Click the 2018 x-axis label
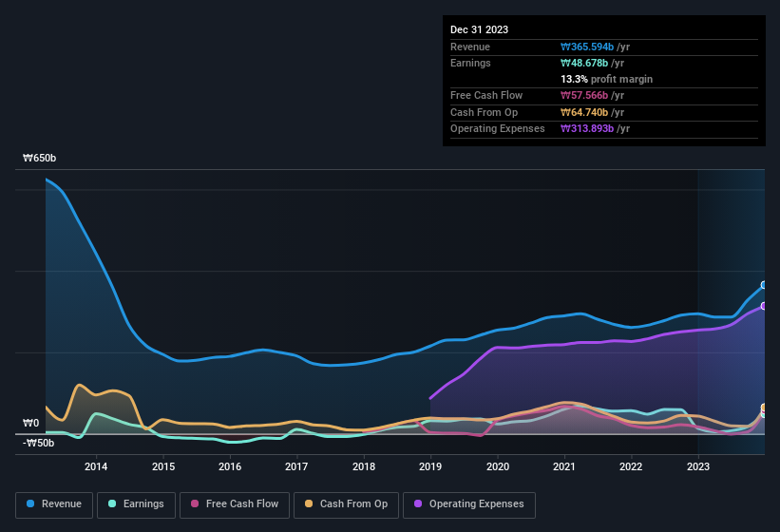 [364, 466]
